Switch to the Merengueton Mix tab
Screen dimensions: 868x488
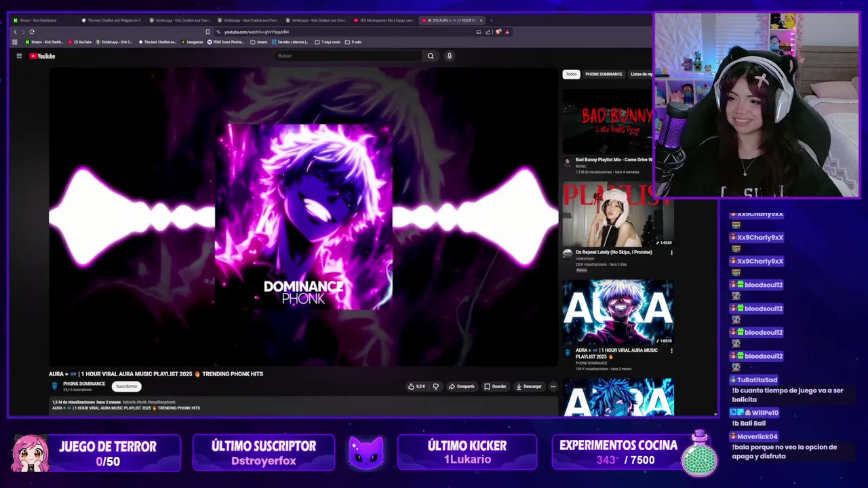(x=384, y=20)
